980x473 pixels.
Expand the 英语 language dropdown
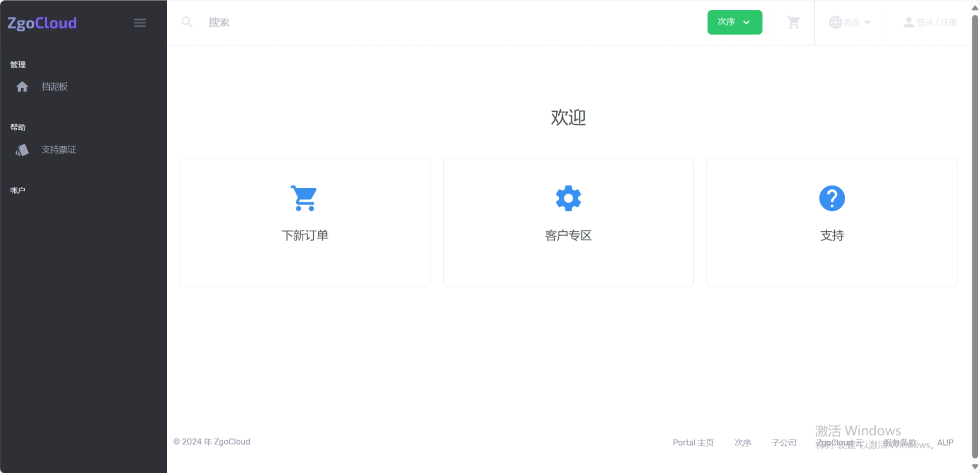[851, 22]
